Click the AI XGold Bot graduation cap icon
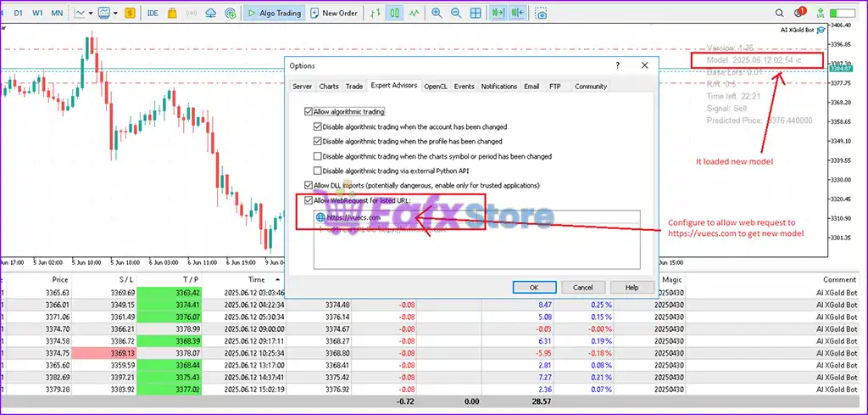This screenshot has height=415, width=868. 821,30
